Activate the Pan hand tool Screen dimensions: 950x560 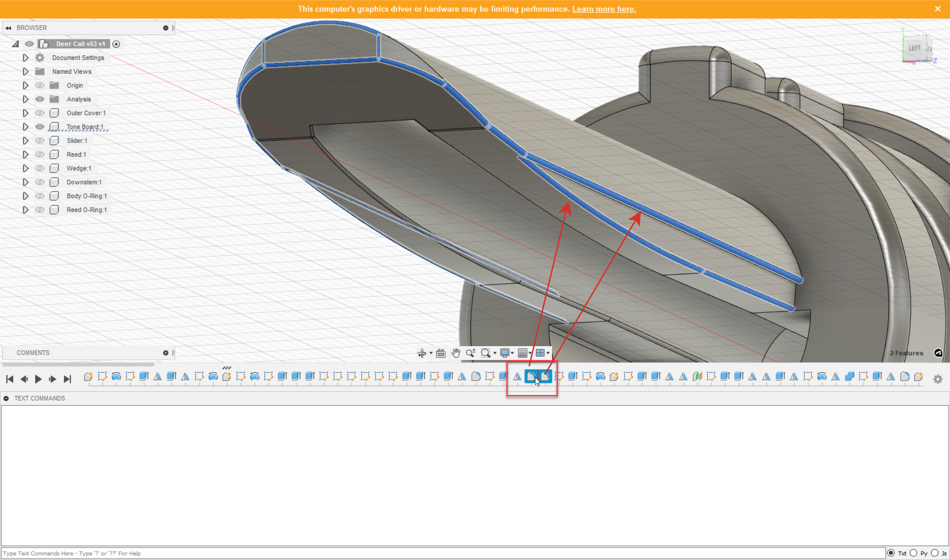(x=456, y=353)
